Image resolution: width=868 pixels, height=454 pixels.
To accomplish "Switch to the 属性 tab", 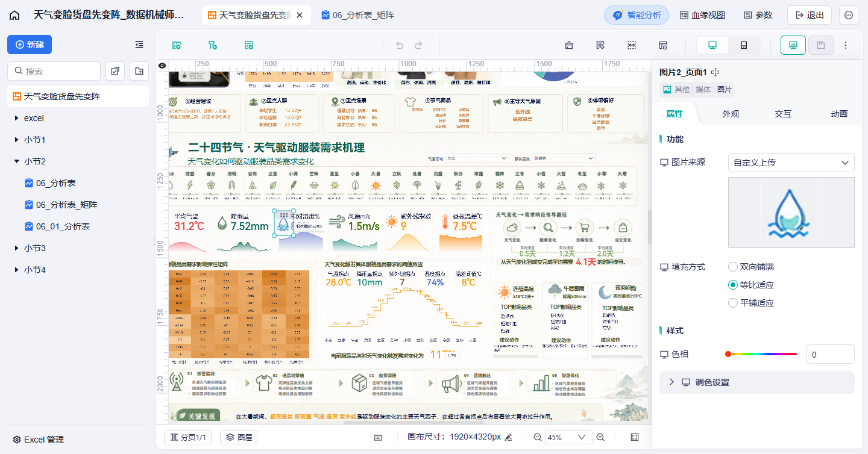I will coord(675,114).
